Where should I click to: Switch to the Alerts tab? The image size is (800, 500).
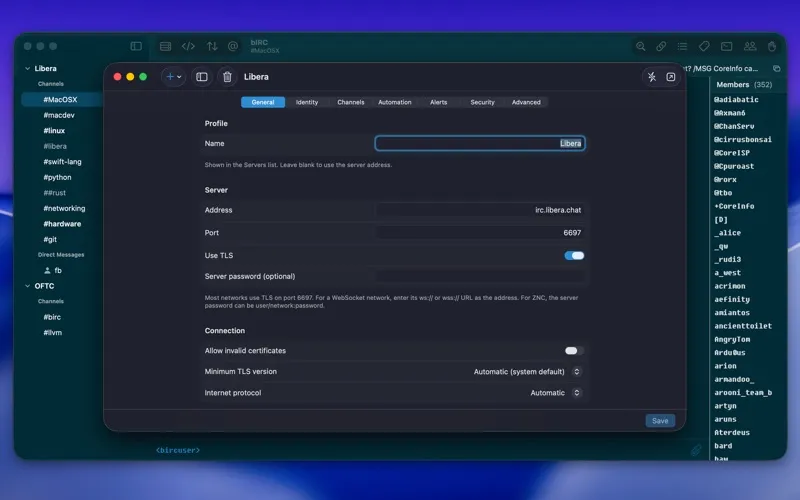point(438,102)
